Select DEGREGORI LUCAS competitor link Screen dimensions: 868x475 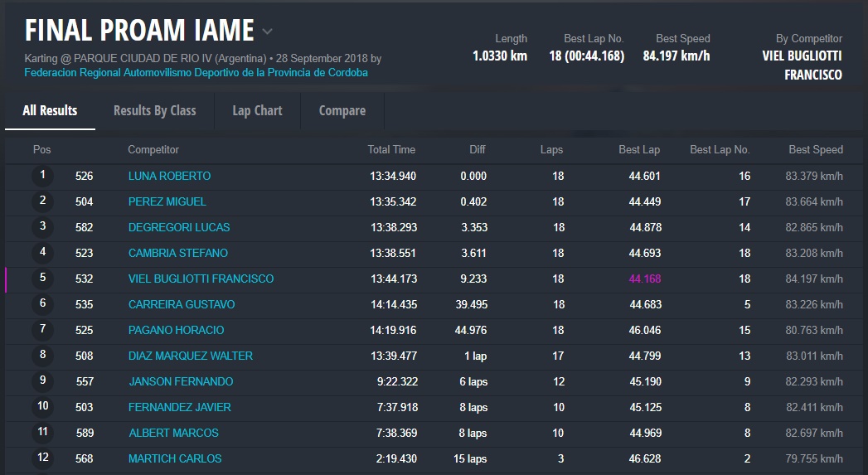[178, 227]
